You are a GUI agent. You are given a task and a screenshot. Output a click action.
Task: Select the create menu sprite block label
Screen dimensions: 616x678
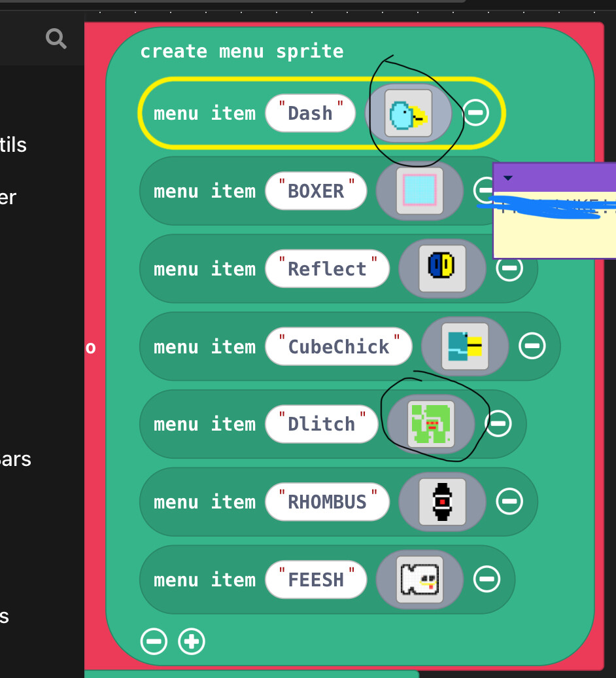click(x=242, y=52)
